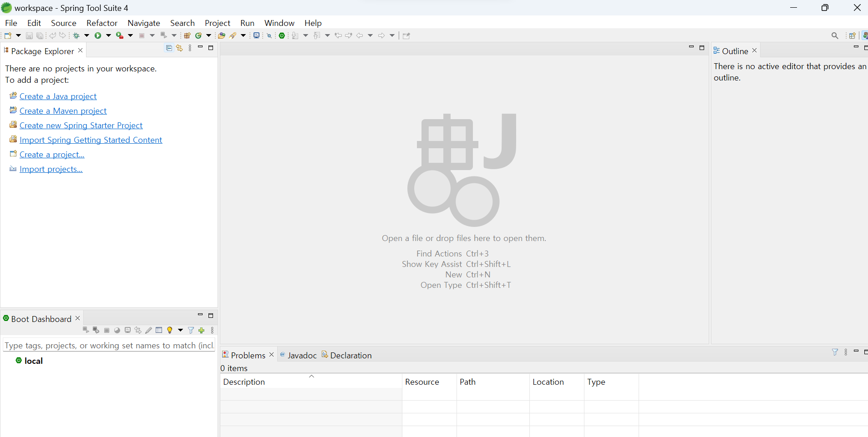
Task: Click Boot Dashboard green plus icon
Action: click(x=202, y=330)
